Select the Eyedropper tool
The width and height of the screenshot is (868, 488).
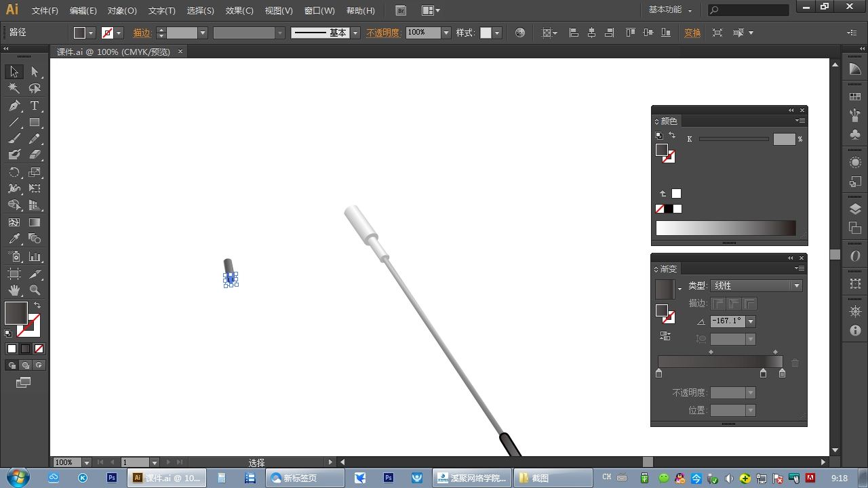pyautogui.click(x=14, y=239)
